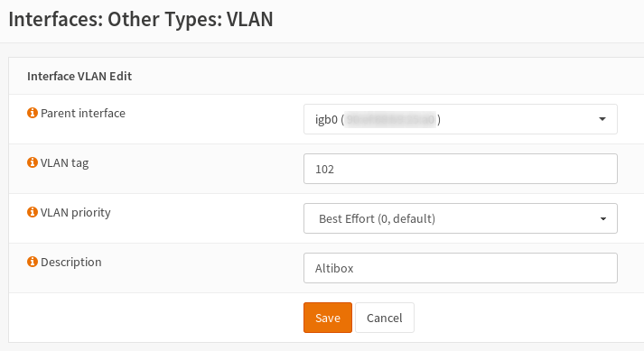Click the Parent interface info icon

[32, 113]
